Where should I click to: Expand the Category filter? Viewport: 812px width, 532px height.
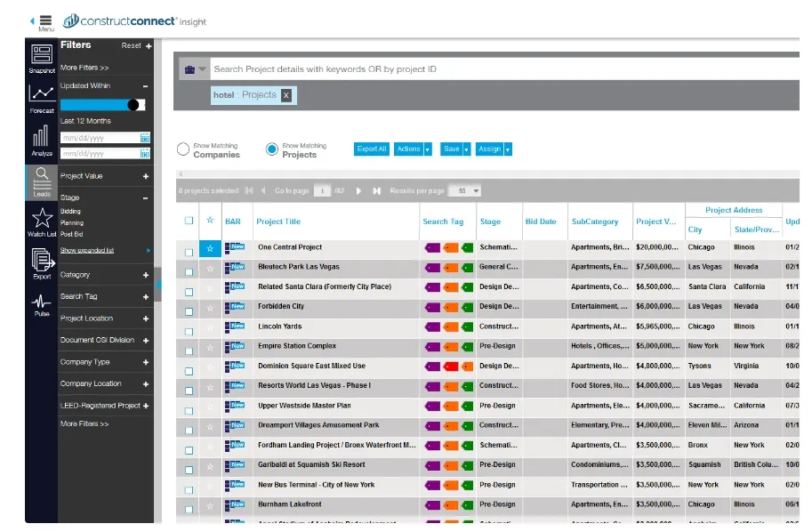pyautogui.click(x=146, y=276)
